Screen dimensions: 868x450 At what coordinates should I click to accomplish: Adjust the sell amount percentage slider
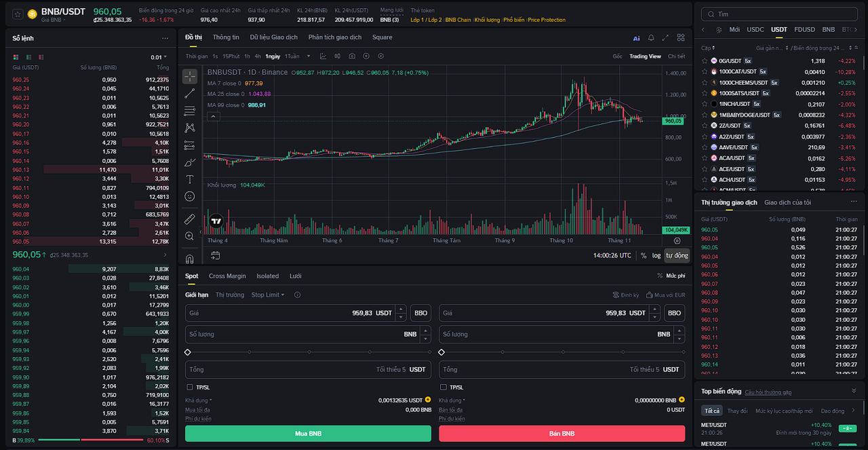tap(561, 352)
